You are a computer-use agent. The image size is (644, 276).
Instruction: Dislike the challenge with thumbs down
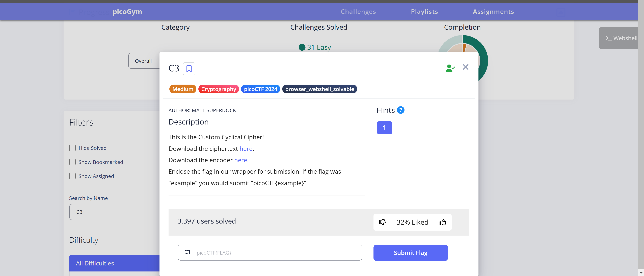382,222
